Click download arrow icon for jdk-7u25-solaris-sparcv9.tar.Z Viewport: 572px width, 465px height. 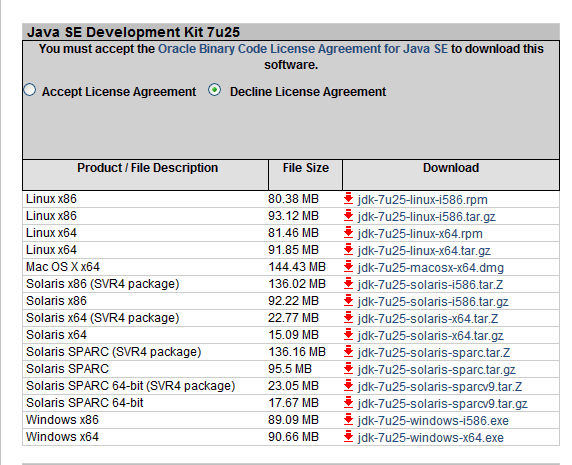click(x=348, y=385)
